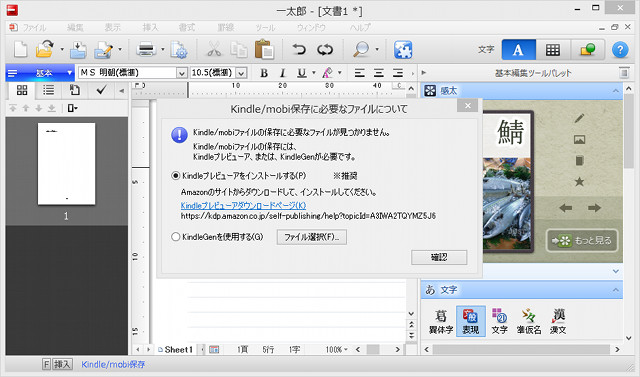This screenshot has height=377, width=640.
Task: Click the right arrow in 感太 panel
Action: (x=594, y=208)
